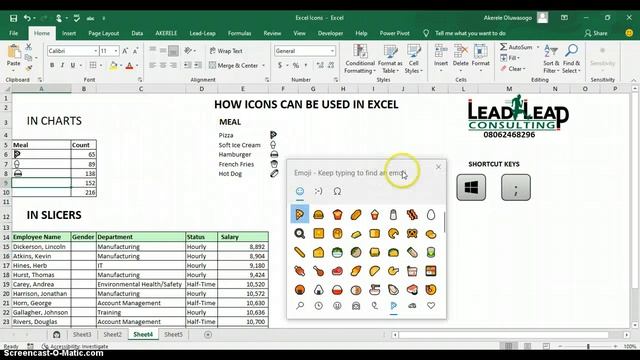This screenshot has width=640, height=360.
Task: Choose the hamburger emoji in picker
Action: click(x=318, y=214)
